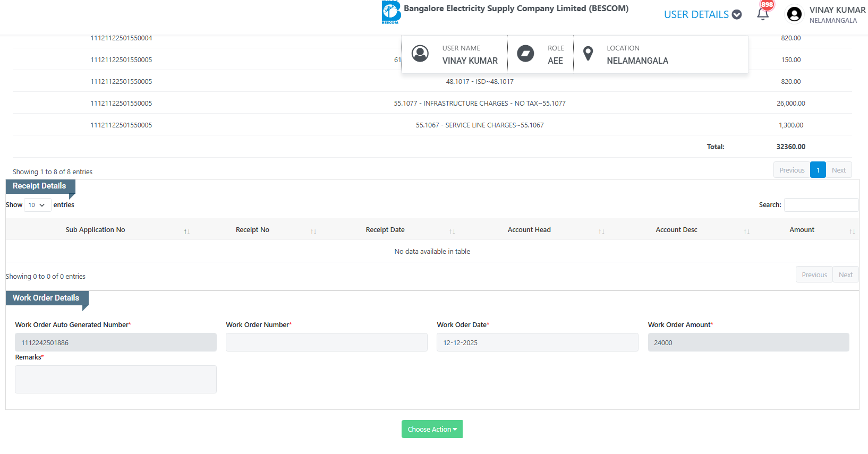This screenshot has height=454, width=868.
Task: Click 'Showing 1 to 8 of 8 entries' text
Action: (x=53, y=172)
